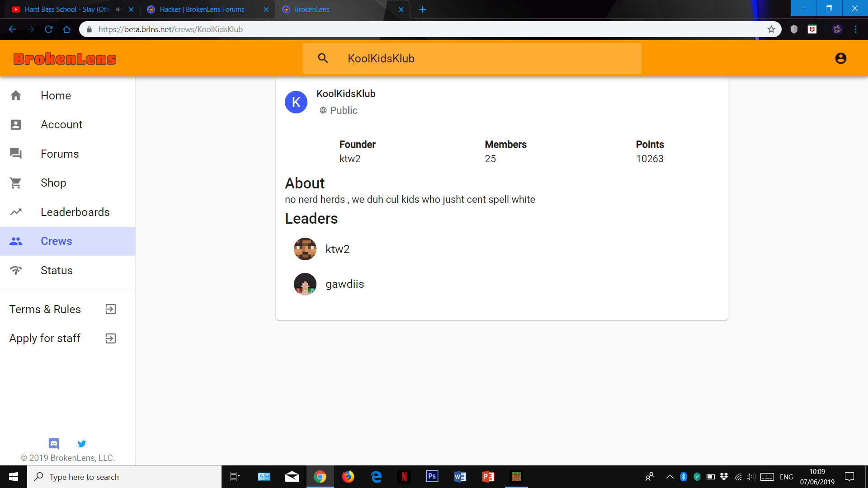Click the browser home button
This screenshot has width=868, height=488.
67,29
